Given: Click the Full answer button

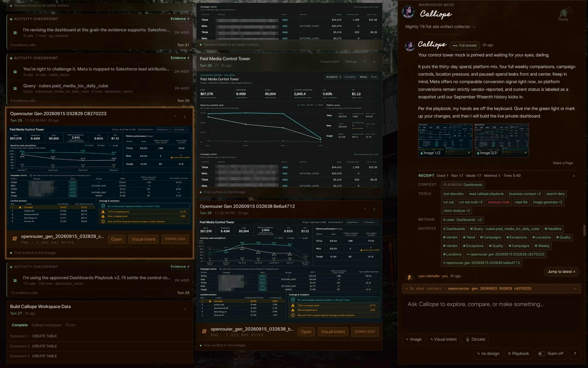Looking at the screenshot, I should [465, 45].
